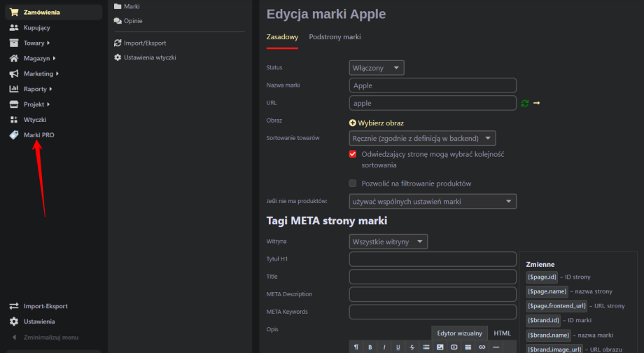Click the META Description input field

(x=432, y=294)
